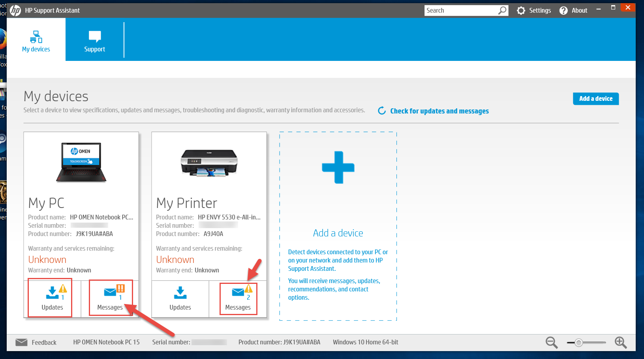Click Check for updates and messages link

pyautogui.click(x=439, y=111)
